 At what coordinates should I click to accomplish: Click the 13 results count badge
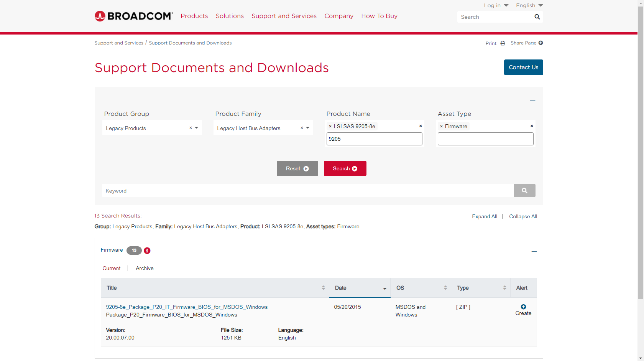pos(134,251)
